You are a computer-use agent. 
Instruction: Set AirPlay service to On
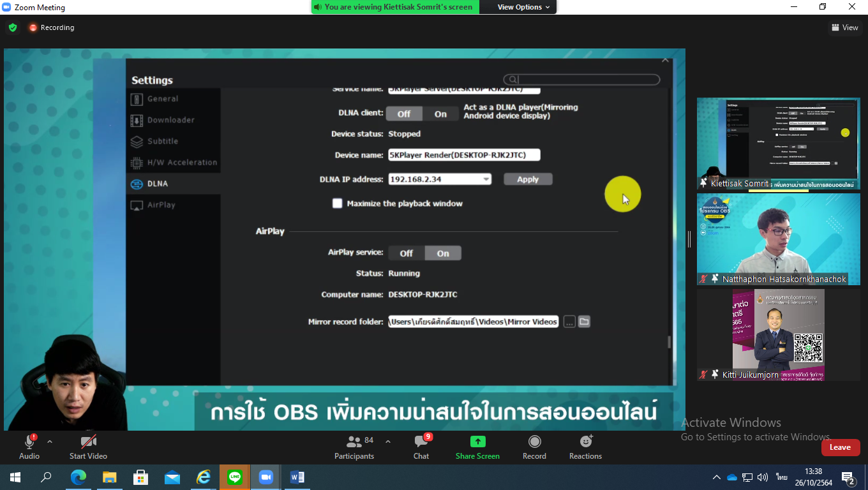(x=443, y=253)
